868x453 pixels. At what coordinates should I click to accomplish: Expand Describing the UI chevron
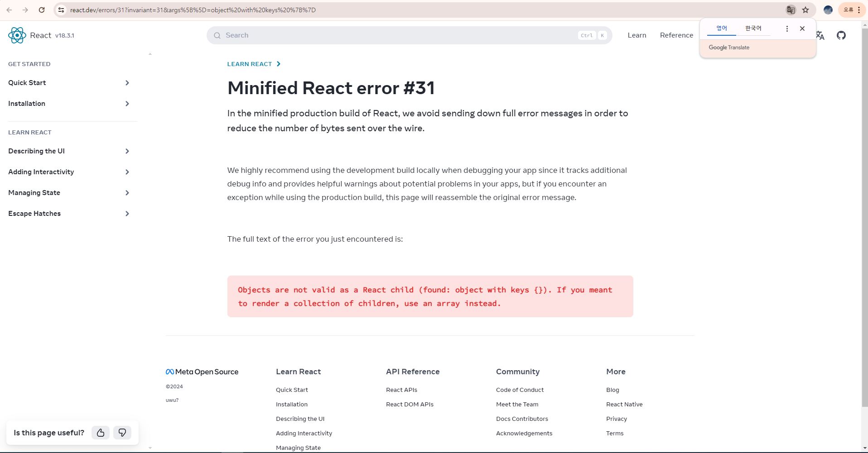[x=127, y=151]
